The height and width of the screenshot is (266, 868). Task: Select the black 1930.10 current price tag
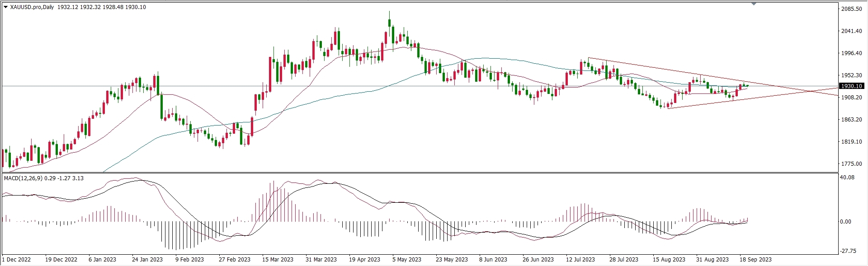(x=851, y=86)
